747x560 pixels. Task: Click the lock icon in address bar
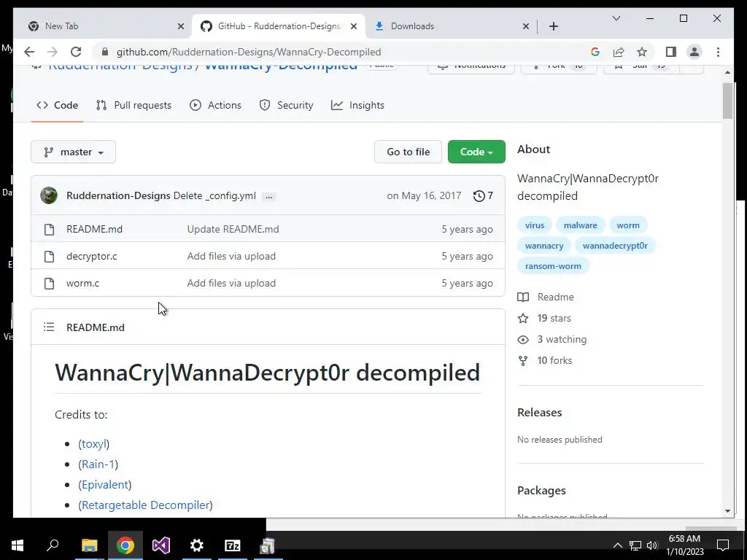(105, 52)
